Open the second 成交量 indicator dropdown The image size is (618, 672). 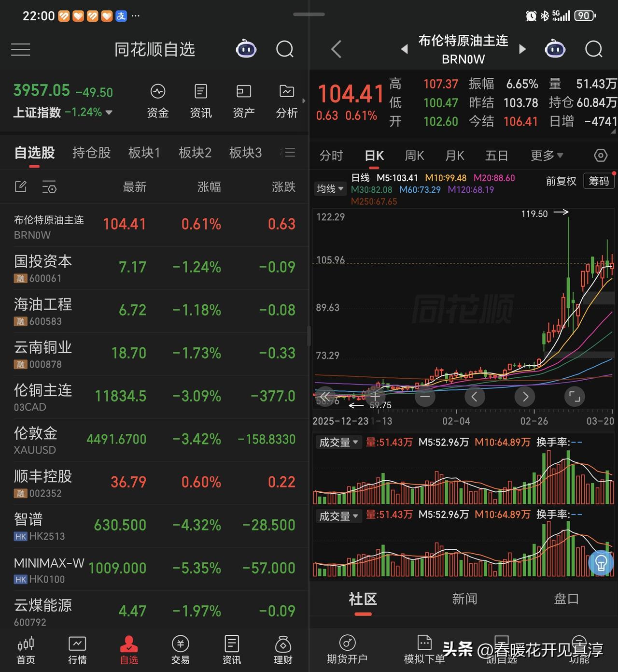pos(338,516)
